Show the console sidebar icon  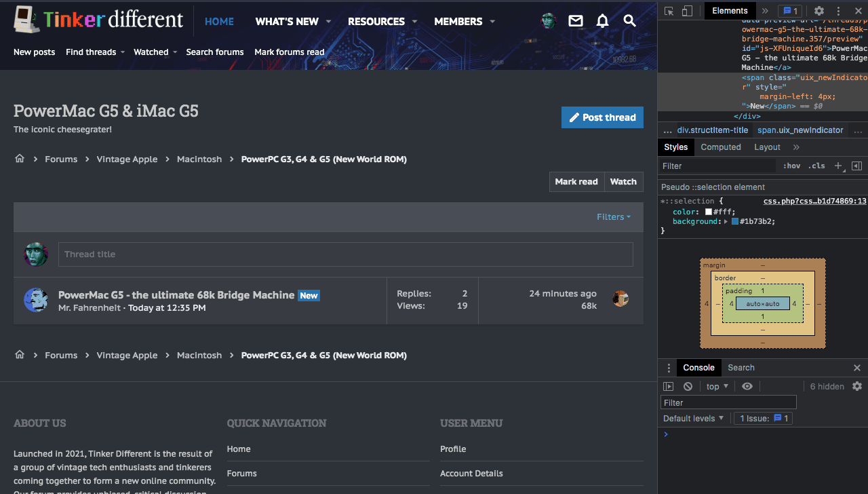pyautogui.click(x=669, y=386)
